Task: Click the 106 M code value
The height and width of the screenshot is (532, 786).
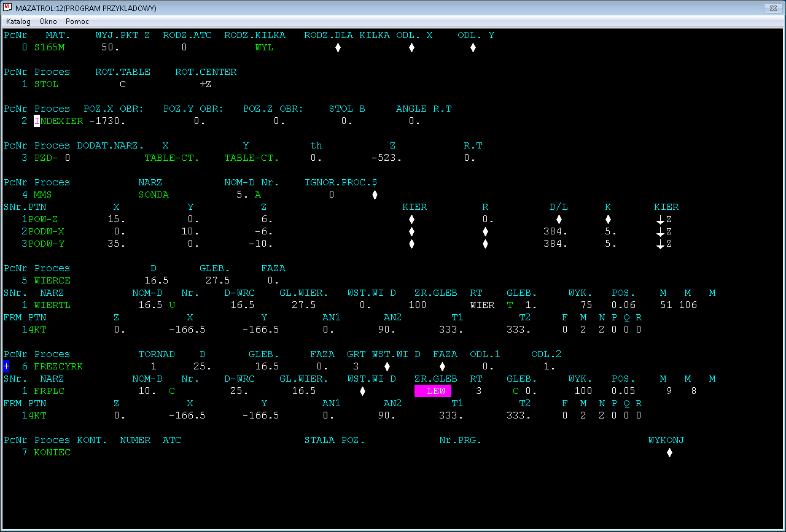Action: pos(688,305)
